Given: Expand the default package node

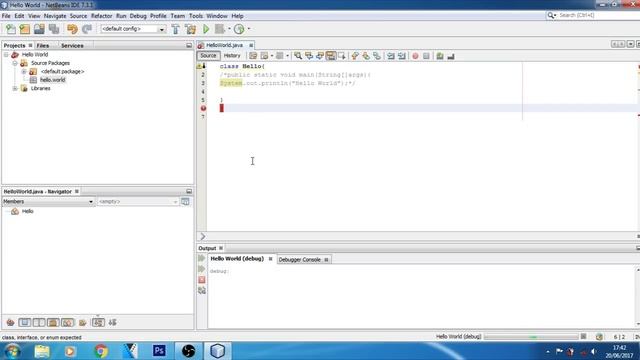Looking at the screenshot, I should tap(24, 71).
